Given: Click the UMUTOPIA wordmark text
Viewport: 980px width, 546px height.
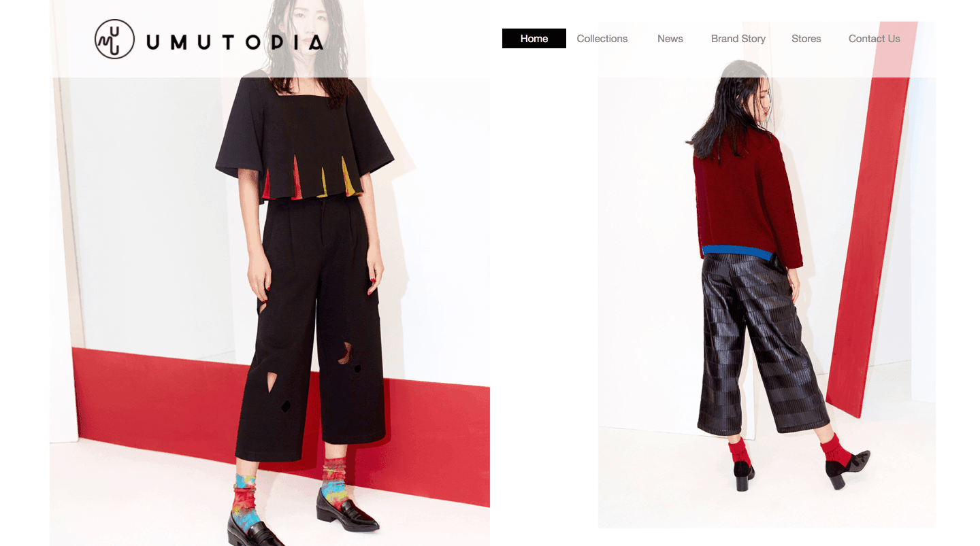Looking at the screenshot, I should point(235,43).
